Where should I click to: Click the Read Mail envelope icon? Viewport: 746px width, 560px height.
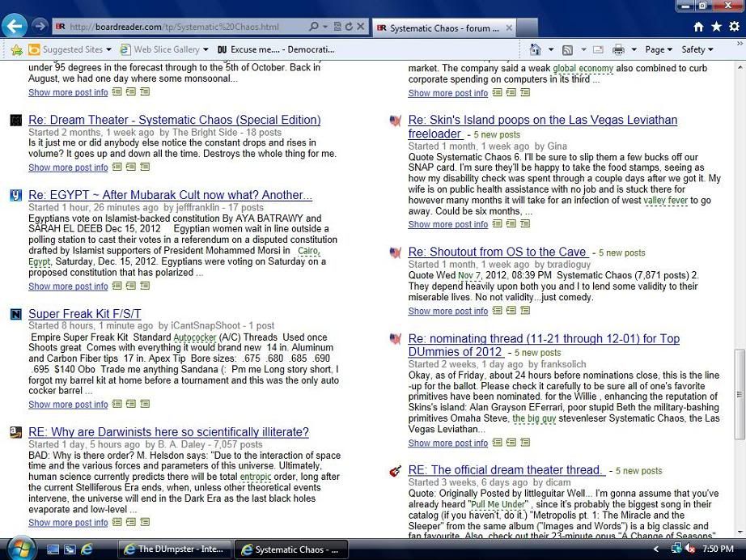598,49
